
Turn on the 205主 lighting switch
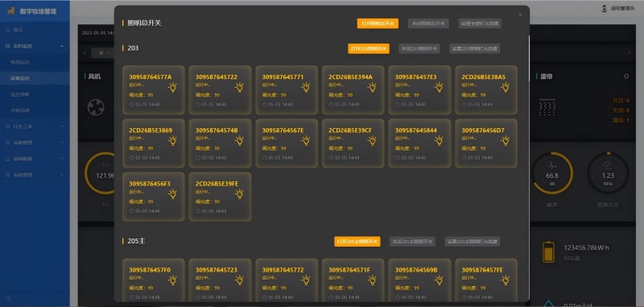[x=357, y=242]
